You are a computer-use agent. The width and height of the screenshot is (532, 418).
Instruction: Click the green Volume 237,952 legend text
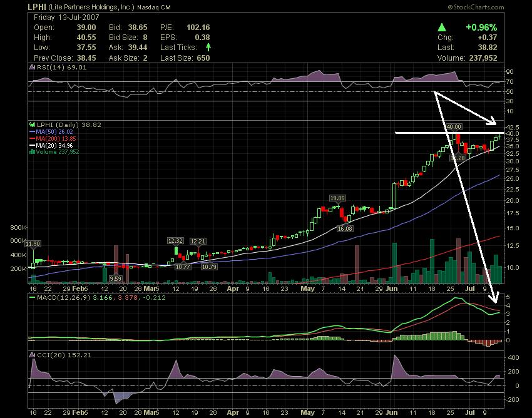point(58,152)
